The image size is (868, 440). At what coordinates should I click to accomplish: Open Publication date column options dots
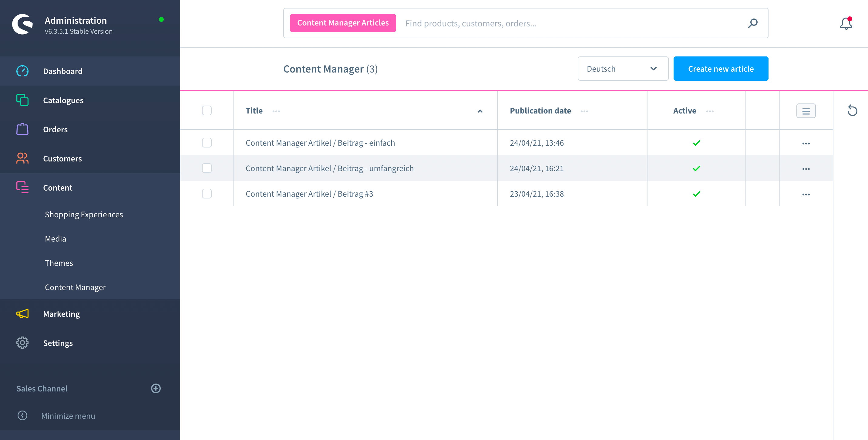(x=584, y=111)
